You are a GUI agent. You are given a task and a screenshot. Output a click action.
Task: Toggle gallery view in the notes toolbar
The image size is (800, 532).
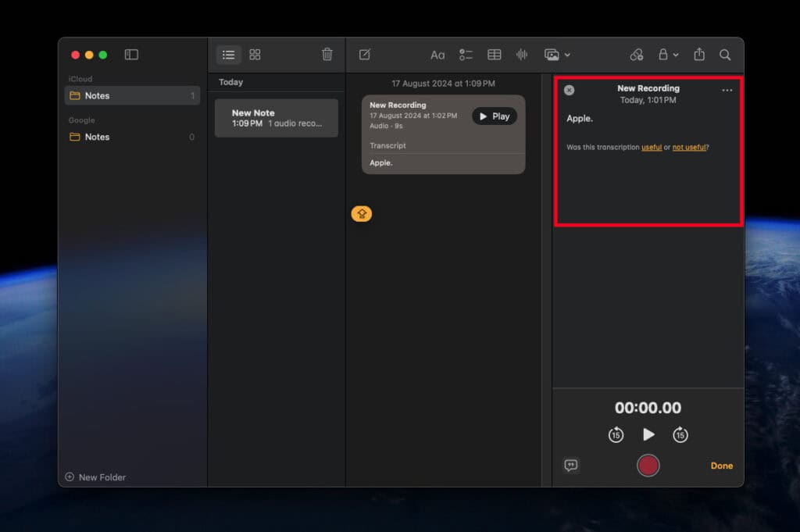255,54
